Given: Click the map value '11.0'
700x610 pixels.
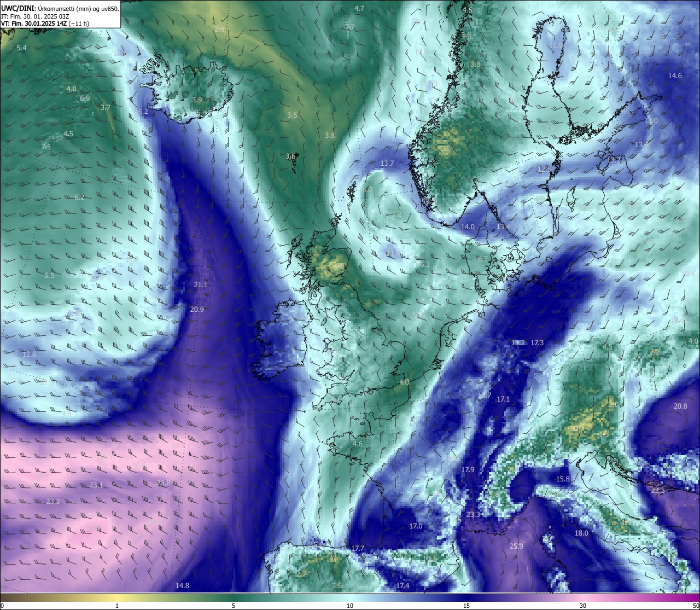Looking at the screenshot, I should coord(651,121).
